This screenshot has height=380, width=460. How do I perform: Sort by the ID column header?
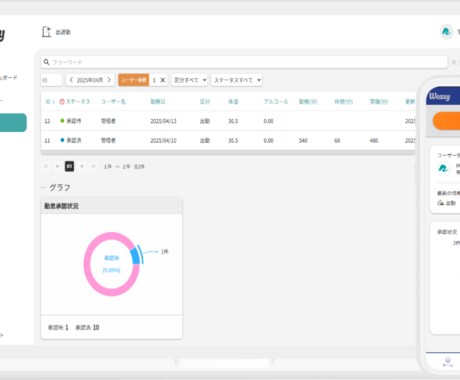[50, 101]
